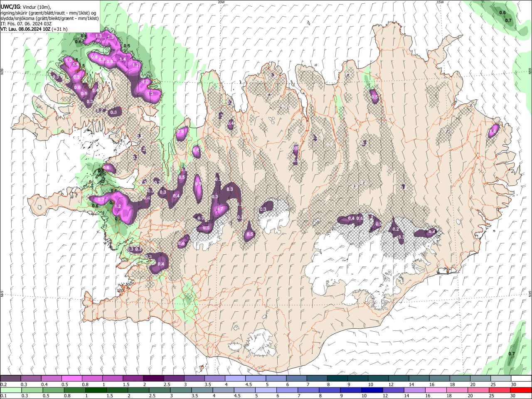Image resolution: width=532 pixels, height=399 pixels.
Task: Click the 'rigning/skúrir' description line
Action: (x=48, y=13)
